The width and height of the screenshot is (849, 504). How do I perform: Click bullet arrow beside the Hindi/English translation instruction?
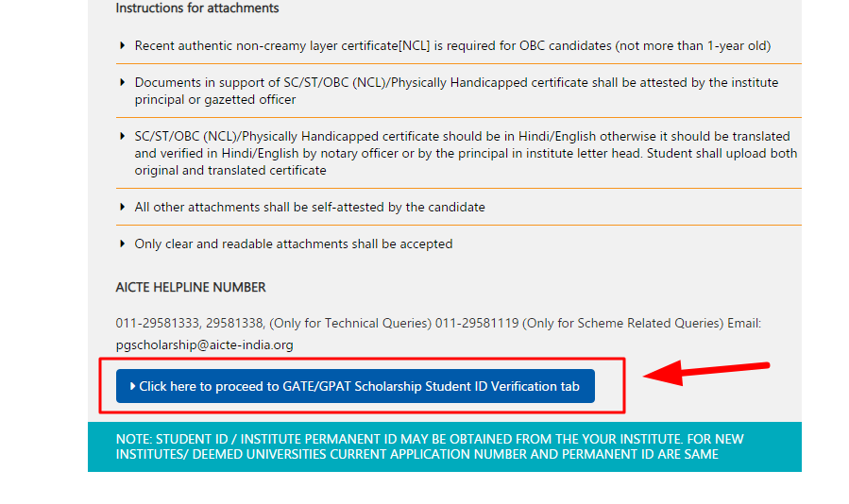(x=123, y=136)
